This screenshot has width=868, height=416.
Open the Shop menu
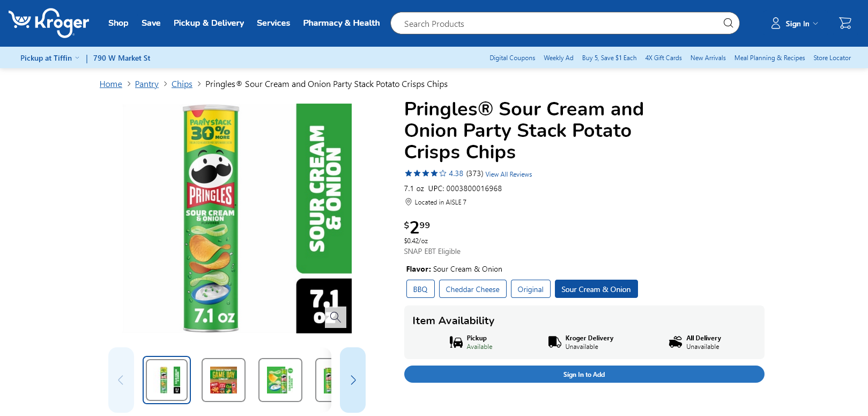(x=118, y=23)
